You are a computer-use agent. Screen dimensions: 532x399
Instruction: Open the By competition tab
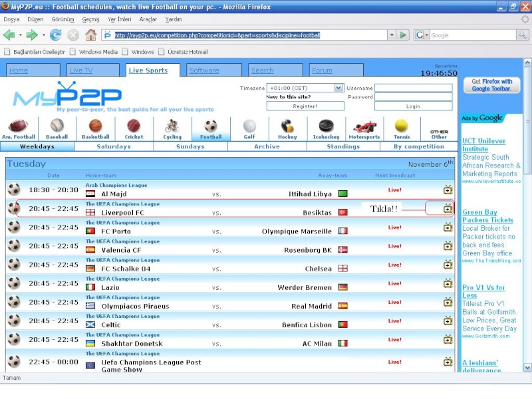point(419,146)
